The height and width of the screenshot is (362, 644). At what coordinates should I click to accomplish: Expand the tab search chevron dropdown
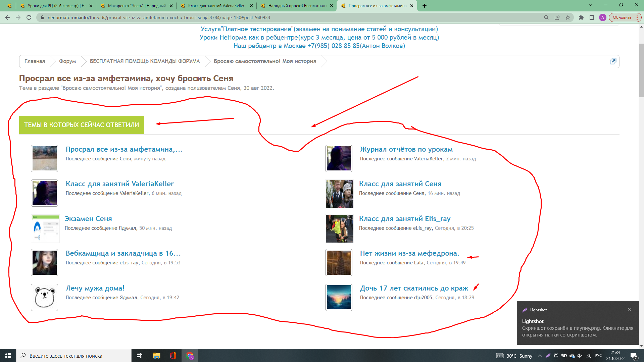click(x=590, y=5)
